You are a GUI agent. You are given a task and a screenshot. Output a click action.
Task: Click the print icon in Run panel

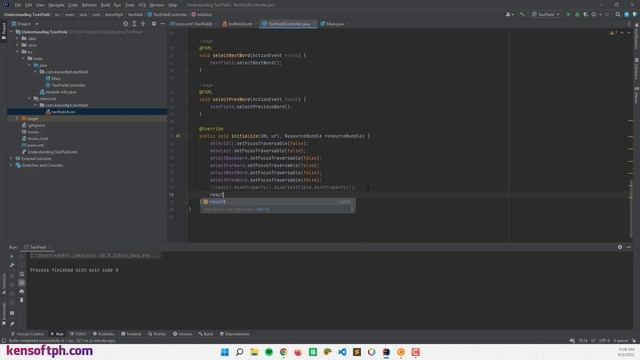coord(22,291)
